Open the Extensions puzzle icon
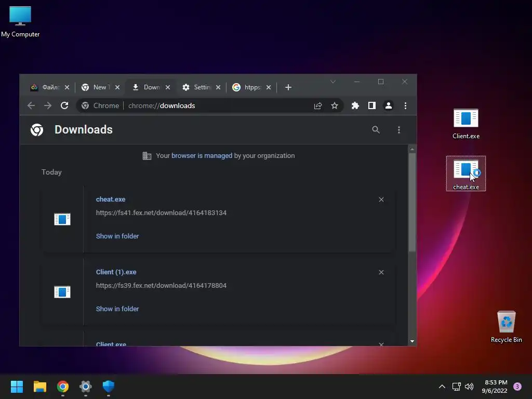 [355, 105]
